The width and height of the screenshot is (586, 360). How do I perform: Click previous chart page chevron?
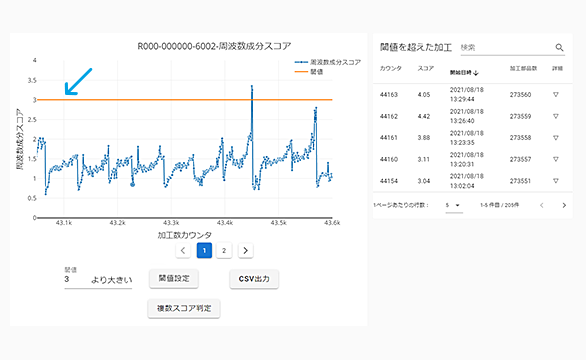183,250
